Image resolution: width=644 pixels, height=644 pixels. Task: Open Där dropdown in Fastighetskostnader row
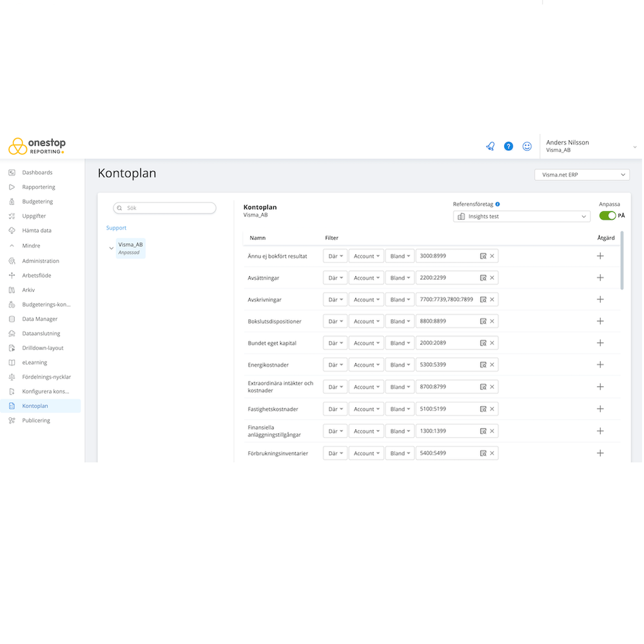[335, 409]
